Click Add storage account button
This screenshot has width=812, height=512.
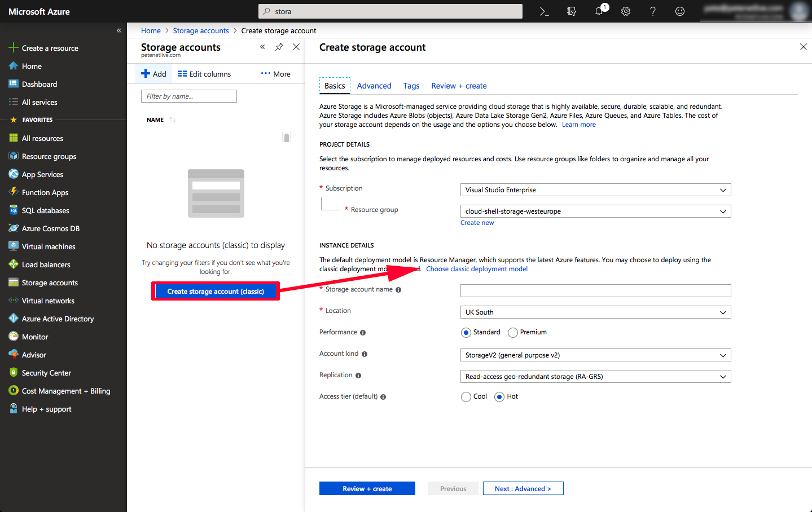(x=153, y=74)
